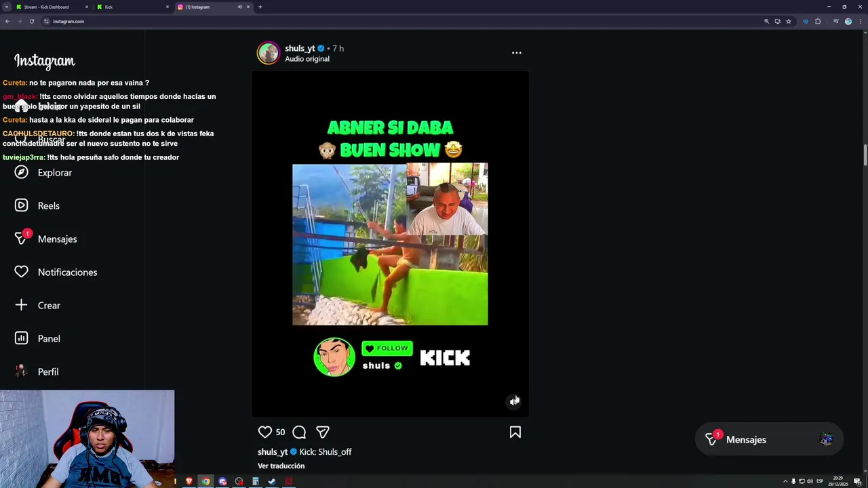The width and height of the screenshot is (868, 488).
Task: Open shuls_yt profile picture in post header
Action: click(269, 53)
